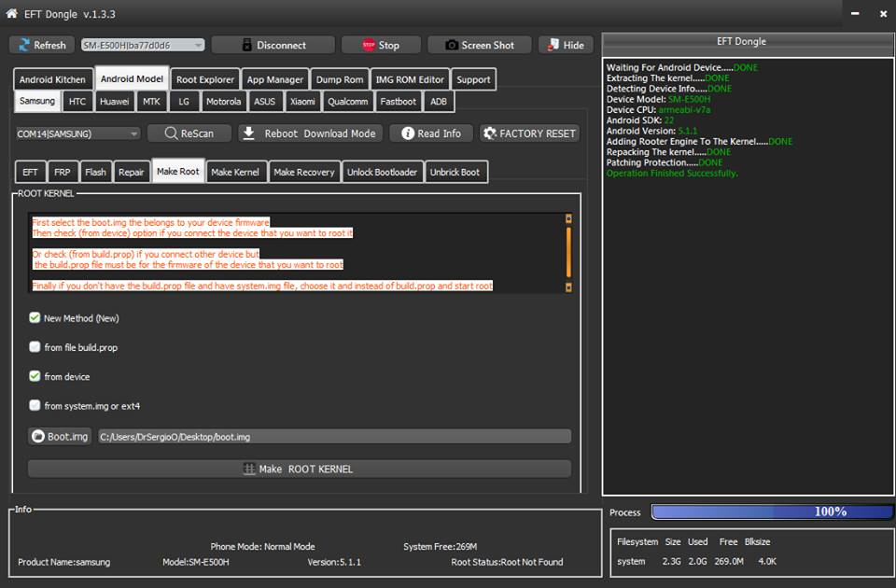Select the Make Root sub-tab
The image size is (896, 588).
click(x=177, y=171)
